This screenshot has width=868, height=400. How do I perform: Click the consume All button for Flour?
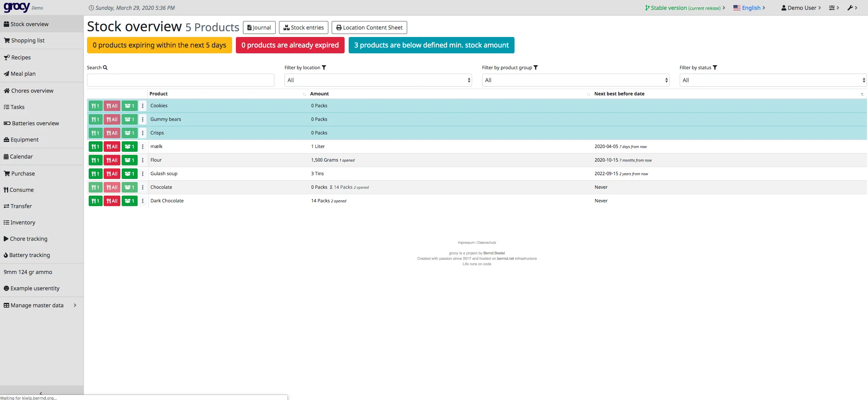tap(112, 160)
